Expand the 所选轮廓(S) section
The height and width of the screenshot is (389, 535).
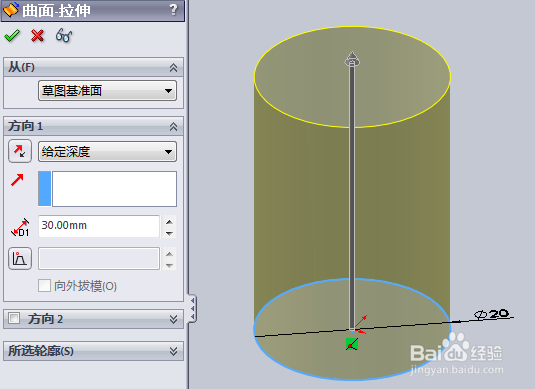coord(173,351)
